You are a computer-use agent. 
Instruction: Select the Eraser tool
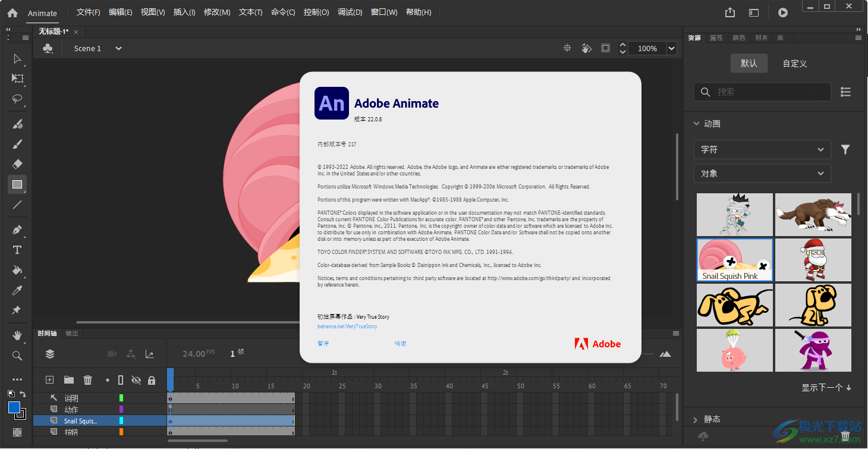[17, 164]
